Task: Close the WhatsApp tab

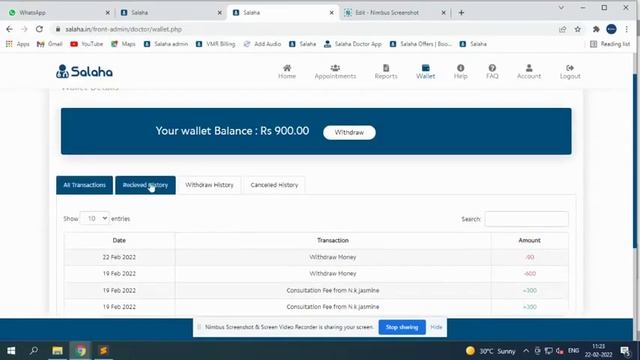Action: click(x=107, y=13)
